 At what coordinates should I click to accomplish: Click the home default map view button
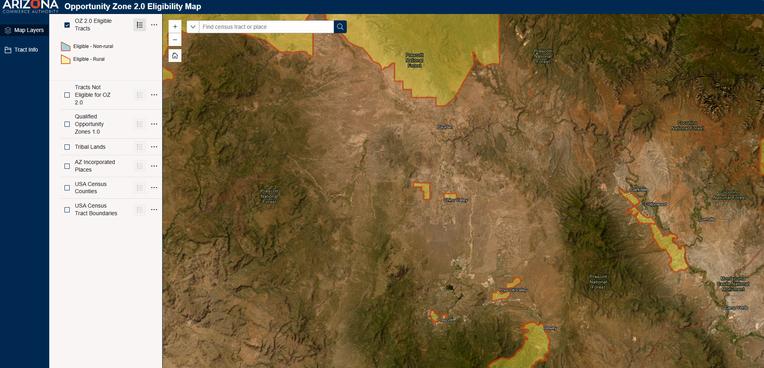pos(175,56)
